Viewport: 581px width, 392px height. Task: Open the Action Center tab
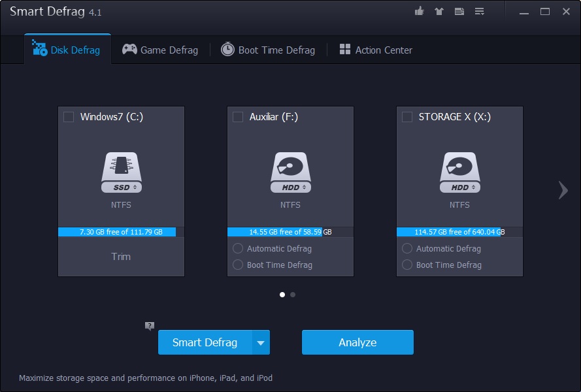[x=376, y=50]
